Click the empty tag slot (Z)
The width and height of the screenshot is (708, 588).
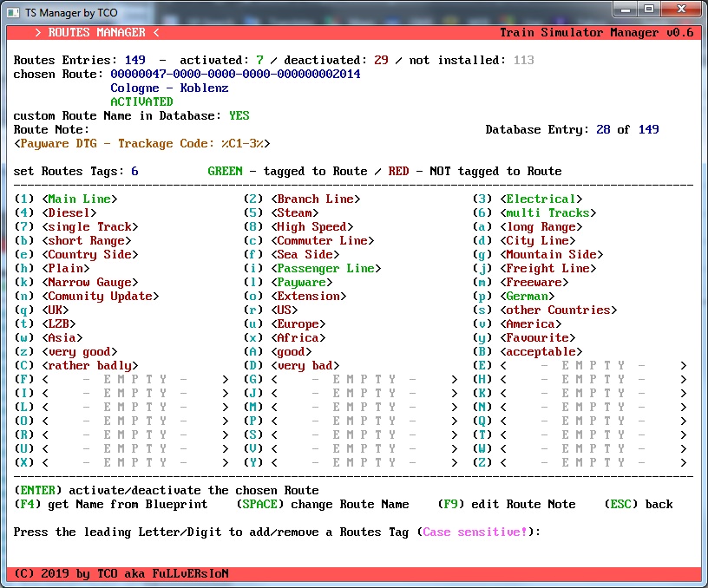(x=580, y=463)
